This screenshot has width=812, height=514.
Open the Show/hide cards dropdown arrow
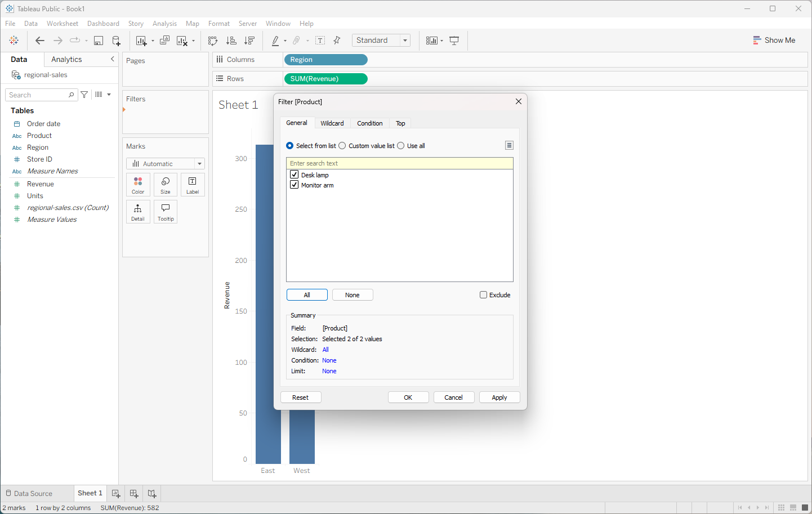441,41
